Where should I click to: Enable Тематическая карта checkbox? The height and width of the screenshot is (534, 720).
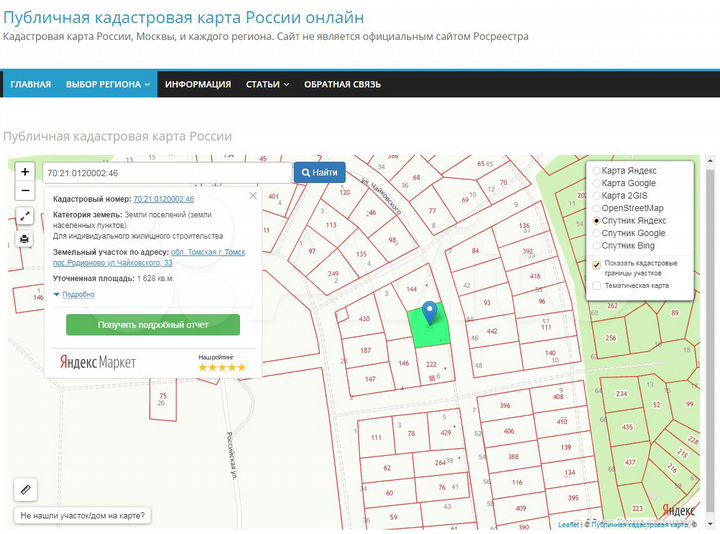596,286
